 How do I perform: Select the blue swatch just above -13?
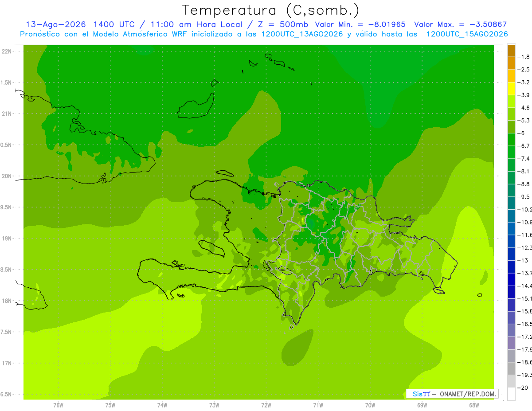click(x=511, y=254)
